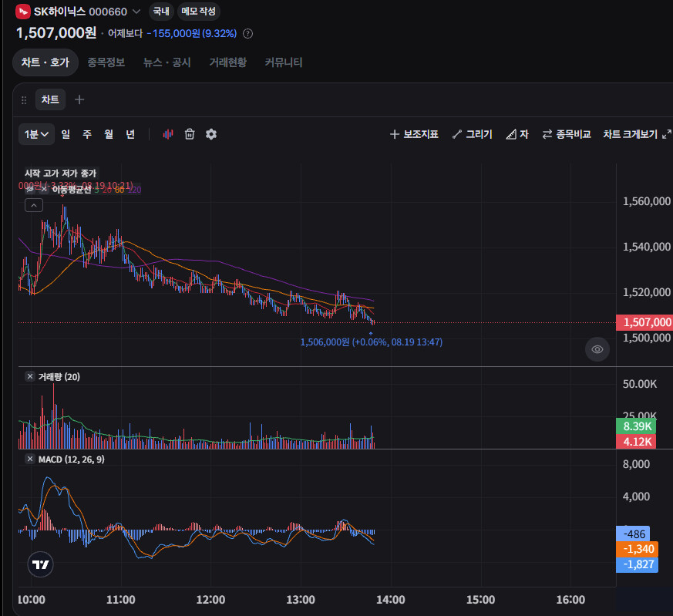Select the 그리기 drawing tool
This screenshot has height=616, width=673.
472,134
